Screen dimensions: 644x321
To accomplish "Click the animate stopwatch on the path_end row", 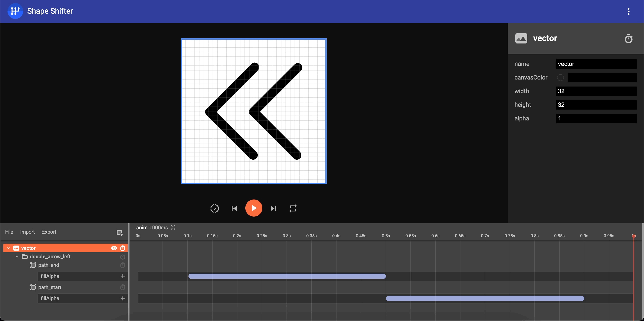I will 122,265.
